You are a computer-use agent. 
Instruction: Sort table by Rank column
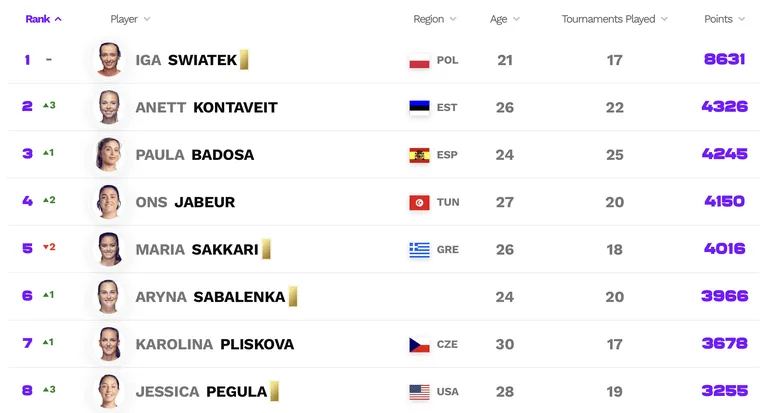(44, 19)
